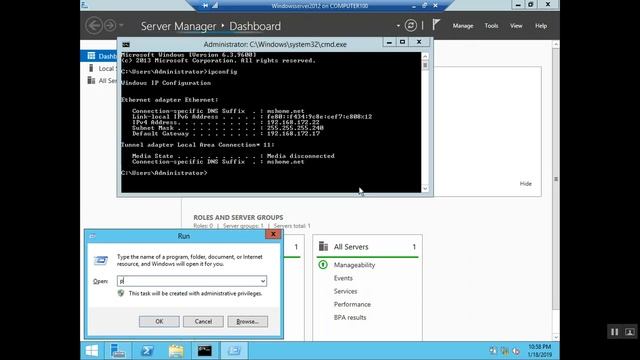
Task: Click the pin icon in the VM connection bar
Action: (x=205, y=6)
